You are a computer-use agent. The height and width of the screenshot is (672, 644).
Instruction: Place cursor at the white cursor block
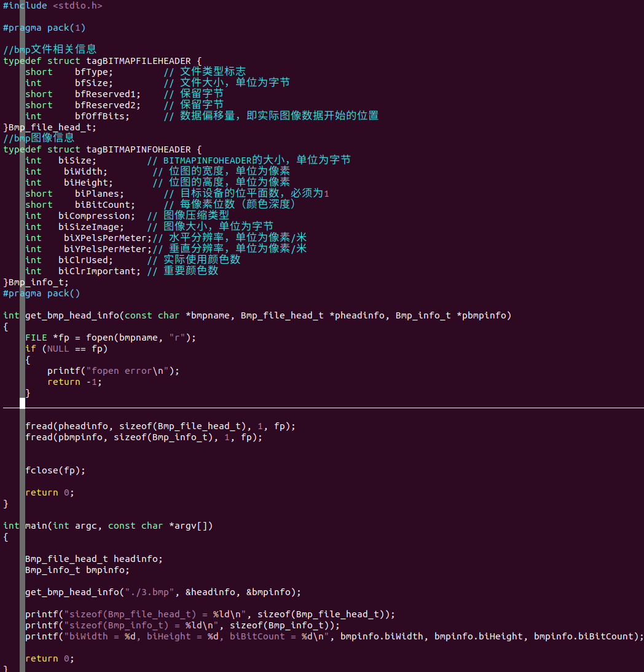tap(22, 403)
